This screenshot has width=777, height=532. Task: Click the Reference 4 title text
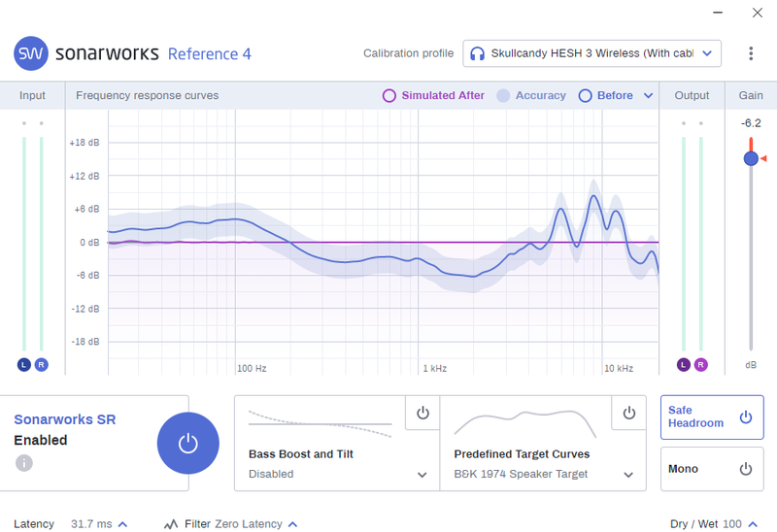[210, 53]
